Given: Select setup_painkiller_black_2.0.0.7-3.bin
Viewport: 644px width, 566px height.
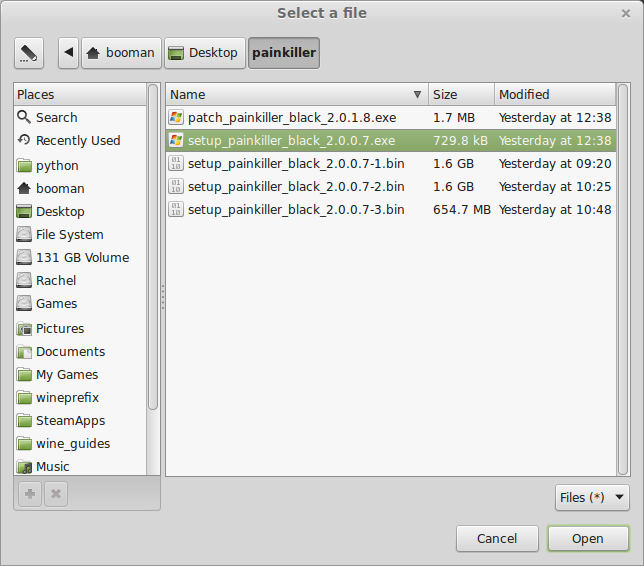Looking at the screenshot, I should (391, 209).
